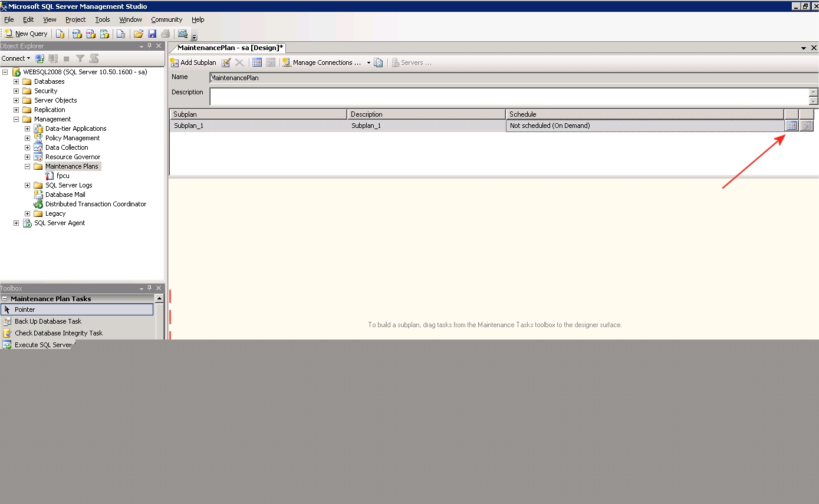Open the Community menu
Image resolution: width=819 pixels, height=504 pixels.
point(167,19)
